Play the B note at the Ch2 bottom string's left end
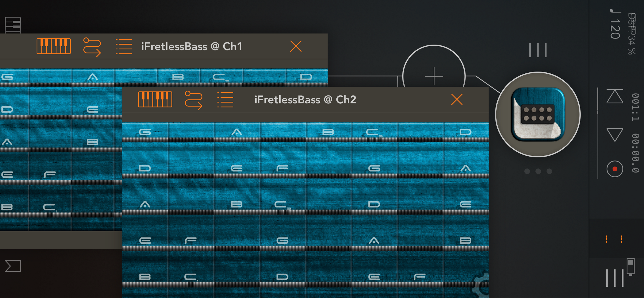The image size is (644, 298). [x=145, y=277]
